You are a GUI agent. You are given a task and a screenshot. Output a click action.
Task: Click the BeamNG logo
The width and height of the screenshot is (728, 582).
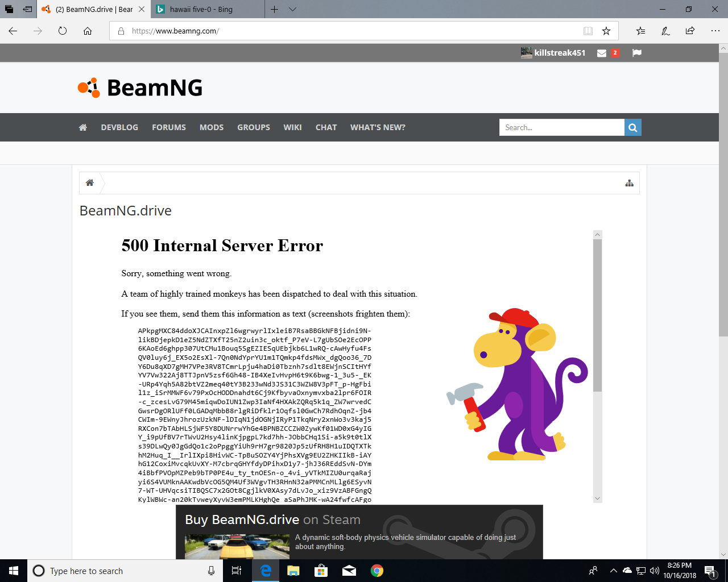coord(140,88)
